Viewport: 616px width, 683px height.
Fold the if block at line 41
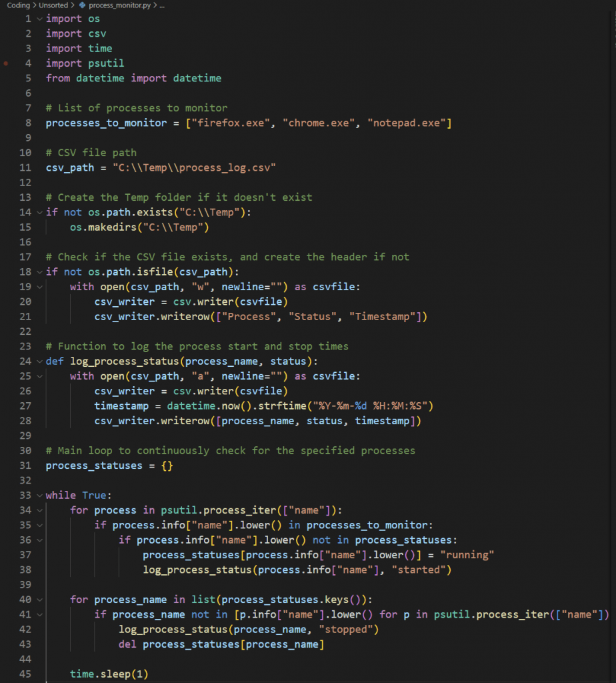coord(39,614)
